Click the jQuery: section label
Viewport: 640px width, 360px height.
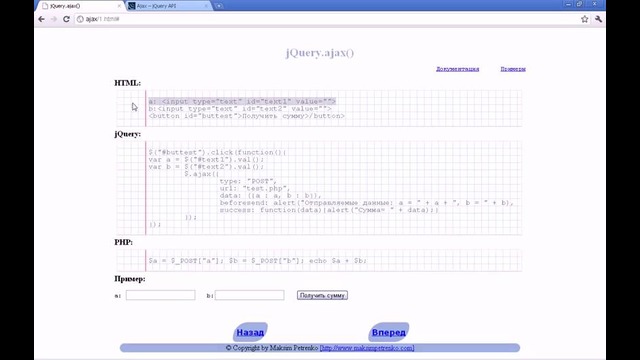click(127, 134)
